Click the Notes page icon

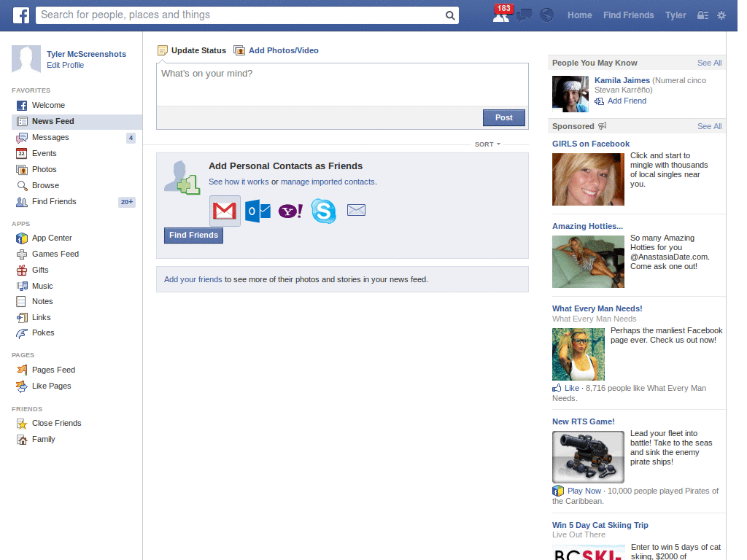21,301
